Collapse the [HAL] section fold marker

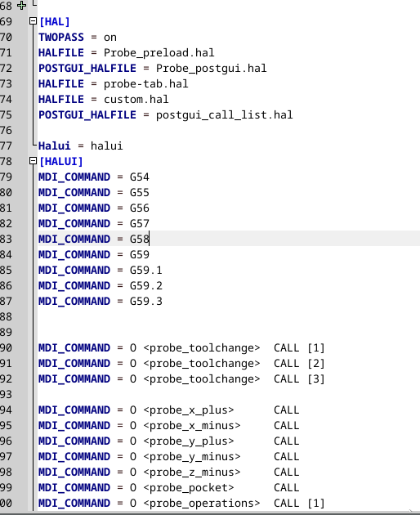pyautogui.click(x=33, y=21)
